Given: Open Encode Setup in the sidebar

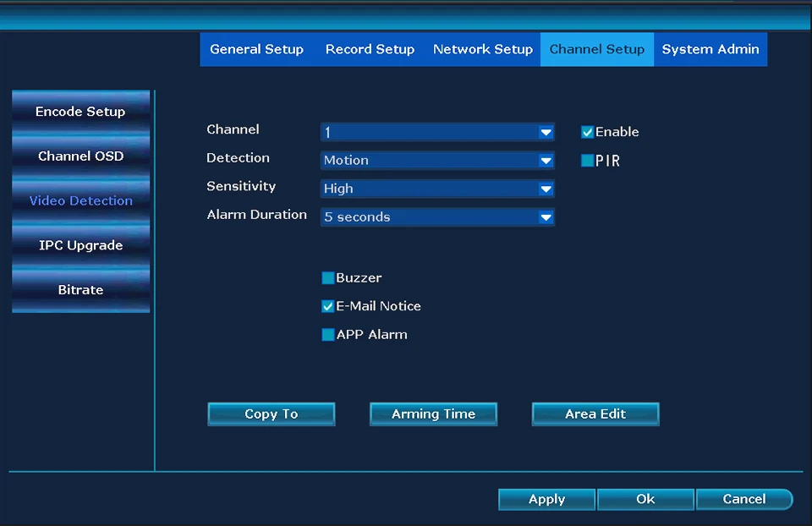Looking at the screenshot, I should point(81,112).
